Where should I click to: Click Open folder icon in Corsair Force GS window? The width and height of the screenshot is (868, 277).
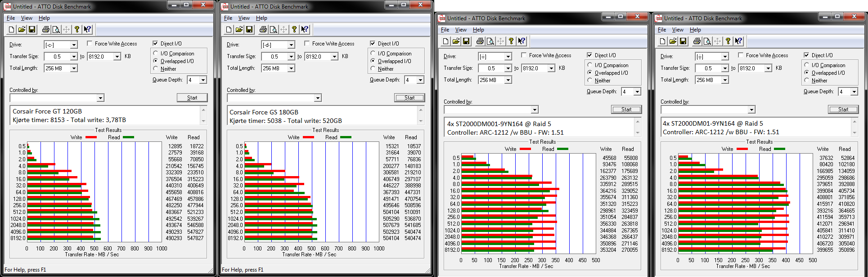click(x=239, y=30)
